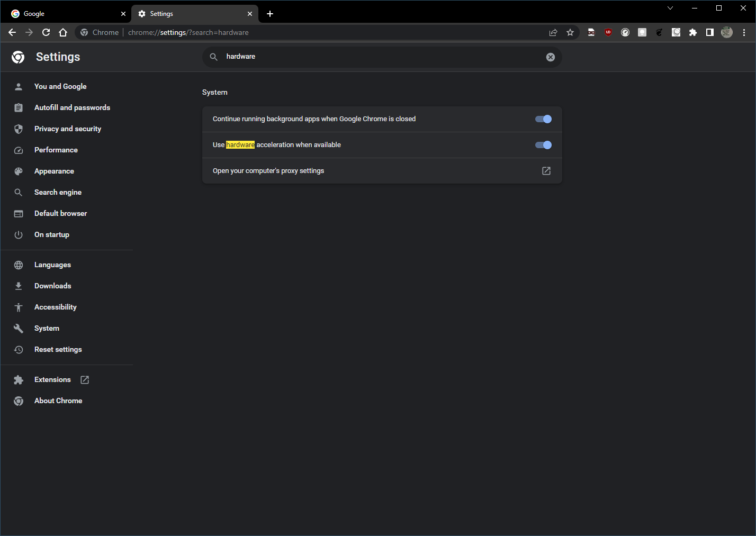The image size is (756, 536).
Task: Clear the settings search with X icon
Action: (x=551, y=57)
